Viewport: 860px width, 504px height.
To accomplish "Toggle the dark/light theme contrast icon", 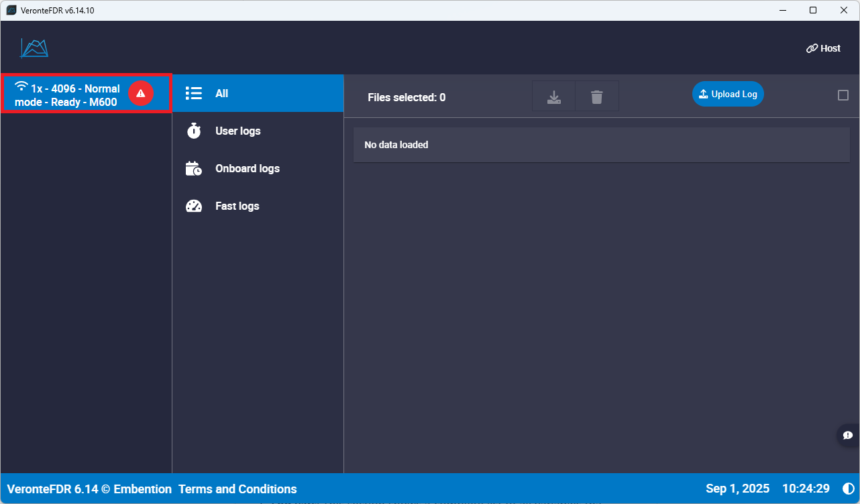I will [x=849, y=489].
